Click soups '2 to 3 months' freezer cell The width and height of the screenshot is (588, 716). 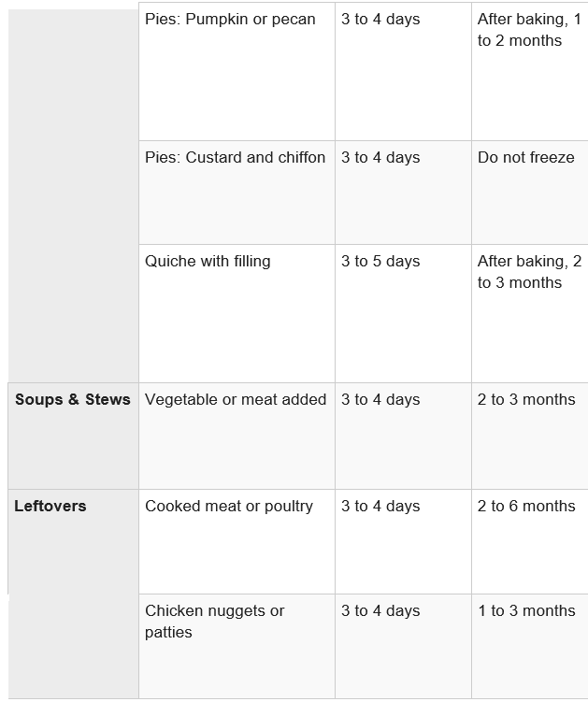coord(529,437)
